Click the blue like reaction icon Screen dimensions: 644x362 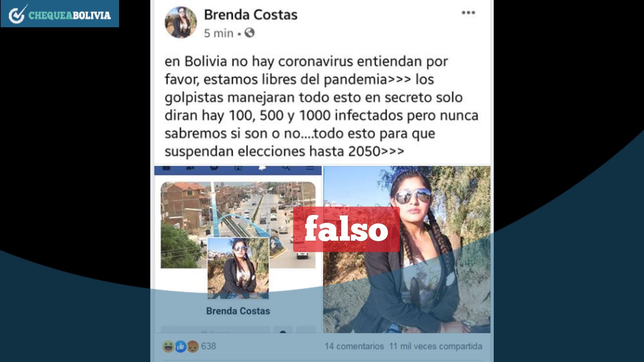(x=180, y=346)
